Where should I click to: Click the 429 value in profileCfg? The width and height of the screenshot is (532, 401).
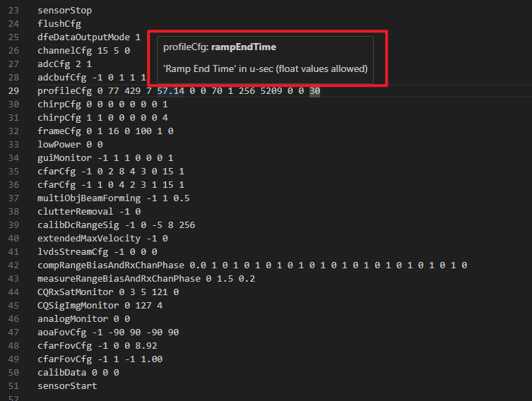(x=132, y=91)
